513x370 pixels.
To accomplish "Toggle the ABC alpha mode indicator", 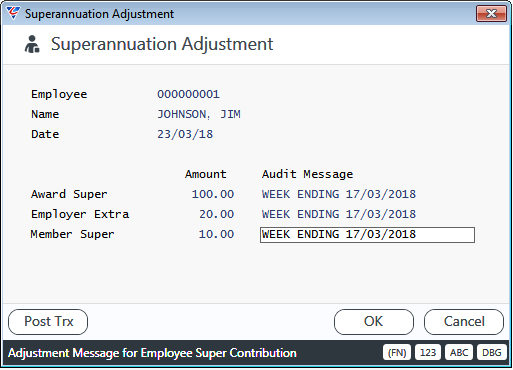I will [x=459, y=353].
